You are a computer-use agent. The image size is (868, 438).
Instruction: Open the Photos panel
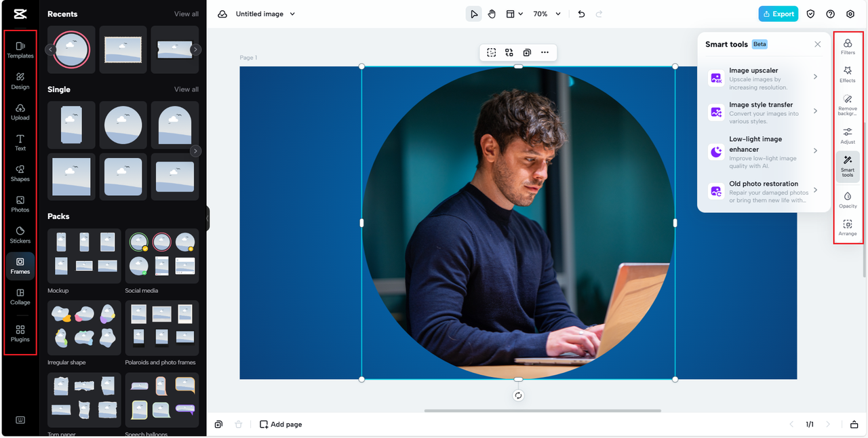(x=20, y=203)
